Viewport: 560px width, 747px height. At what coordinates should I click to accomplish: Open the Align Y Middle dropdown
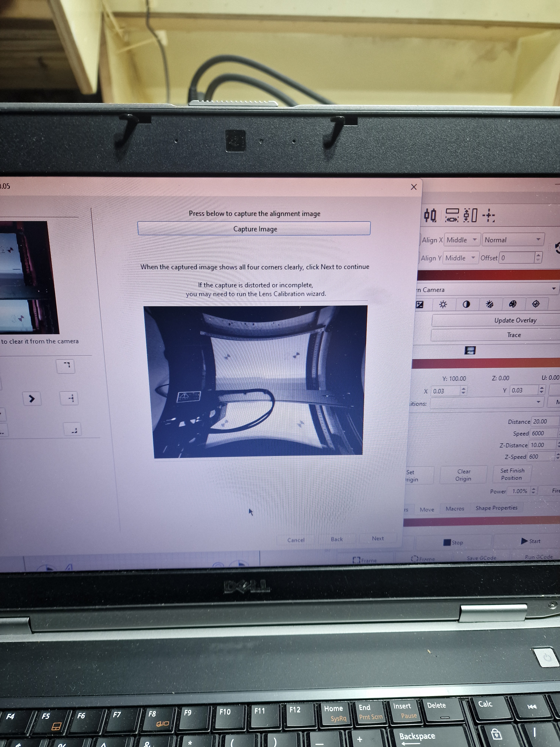tap(461, 258)
